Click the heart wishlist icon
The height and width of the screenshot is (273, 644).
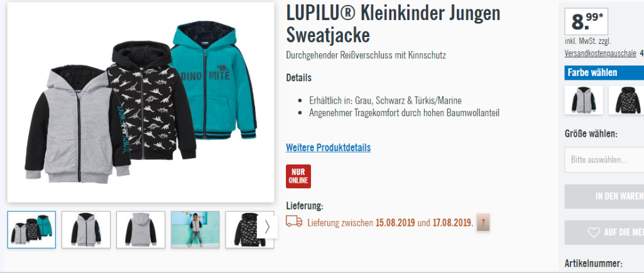[x=594, y=232]
